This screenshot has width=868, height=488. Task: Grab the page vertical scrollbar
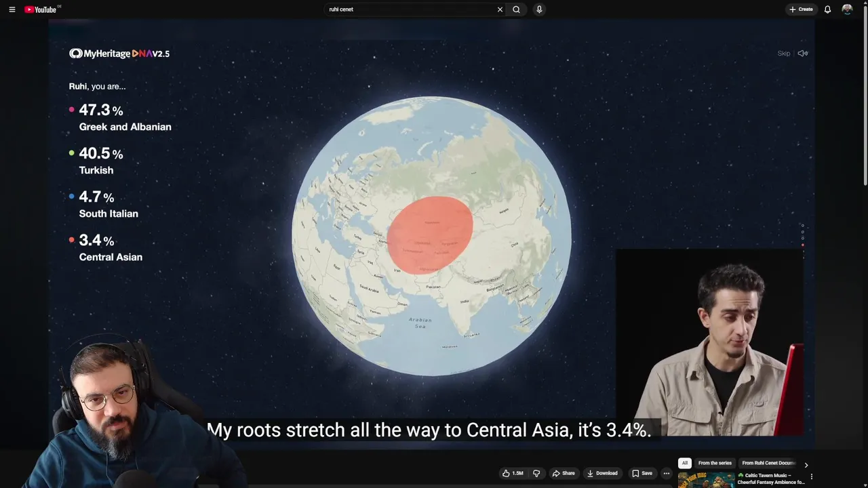pyautogui.click(x=865, y=95)
